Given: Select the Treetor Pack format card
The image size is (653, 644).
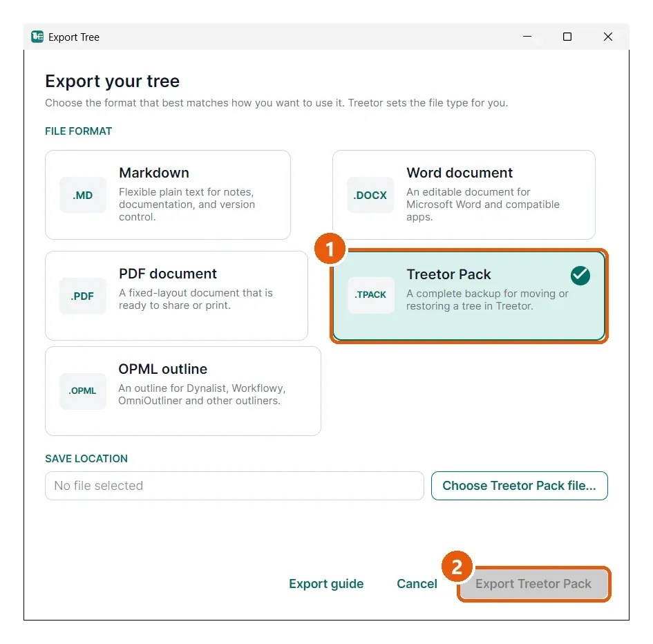Looking at the screenshot, I should (469, 296).
